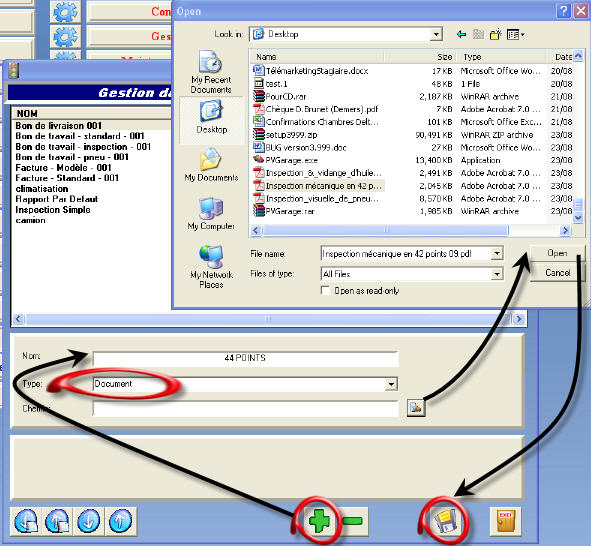The width and height of the screenshot is (591, 546).
Task: Select test.1 file in list
Action: pyautogui.click(x=271, y=84)
